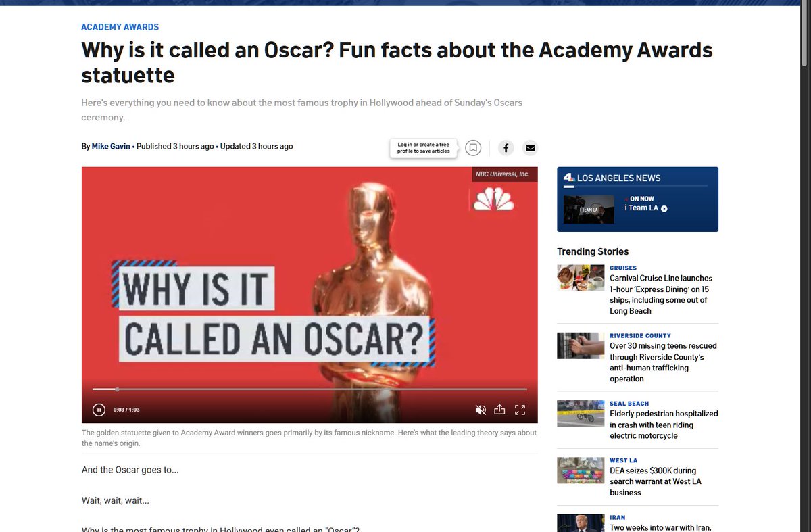Click the 'And the Oscar goes to...' line
811x532 pixels.
[130, 470]
